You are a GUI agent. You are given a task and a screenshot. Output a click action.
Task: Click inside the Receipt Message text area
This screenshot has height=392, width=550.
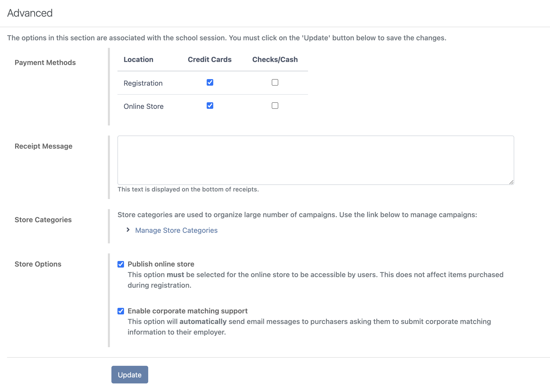[315, 160]
